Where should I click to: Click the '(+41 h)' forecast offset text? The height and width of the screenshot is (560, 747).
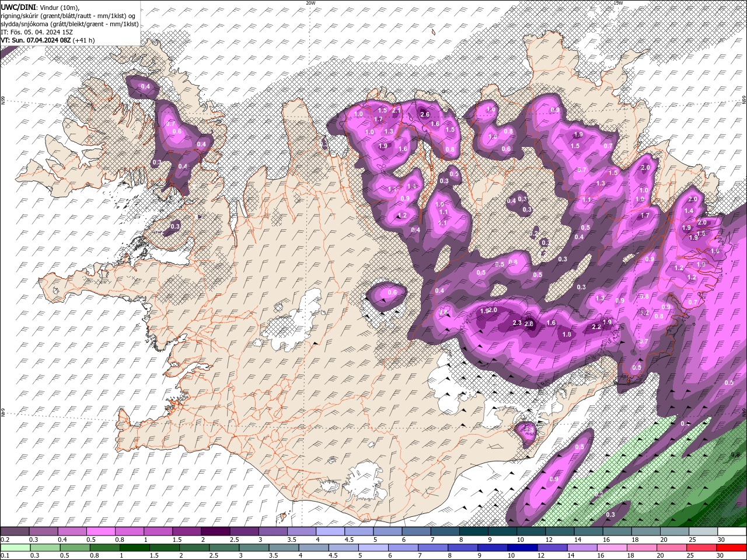84,40
